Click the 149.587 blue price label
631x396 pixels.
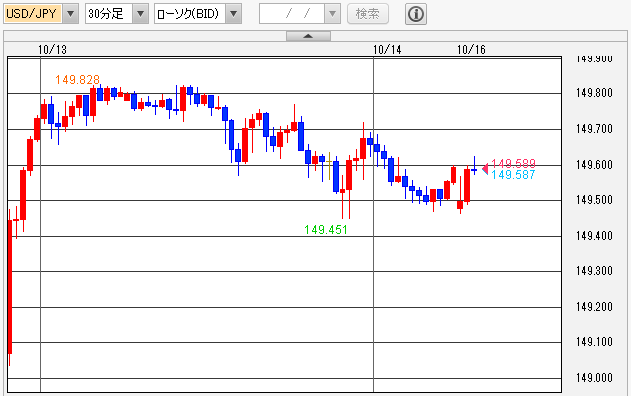click(x=513, y=175)
